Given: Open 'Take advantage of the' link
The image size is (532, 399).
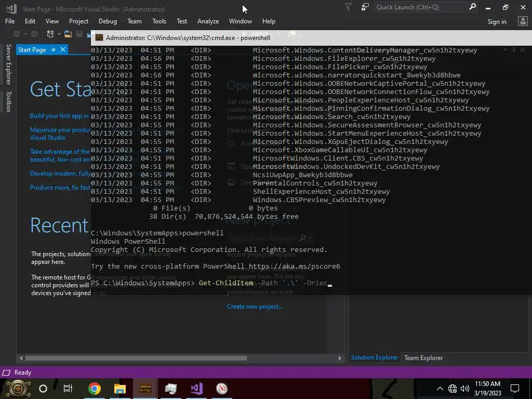Looking at the screenshot, I should 60,155.
